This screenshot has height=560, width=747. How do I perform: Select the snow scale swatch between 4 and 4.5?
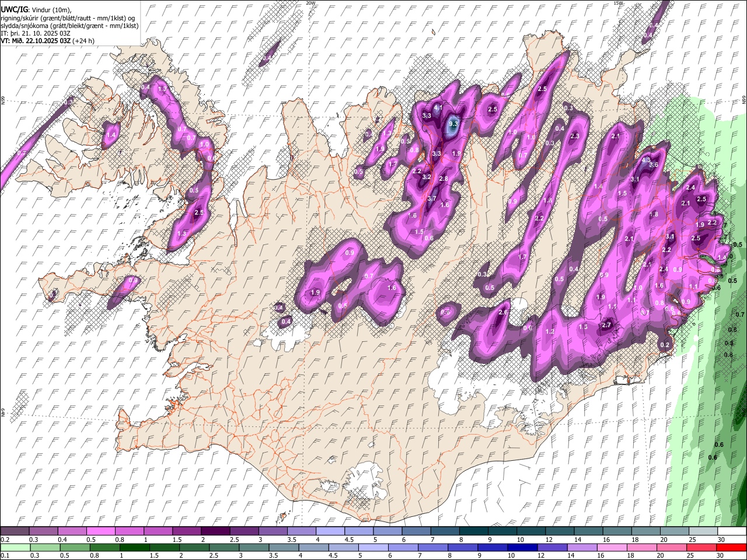[329, 531]
